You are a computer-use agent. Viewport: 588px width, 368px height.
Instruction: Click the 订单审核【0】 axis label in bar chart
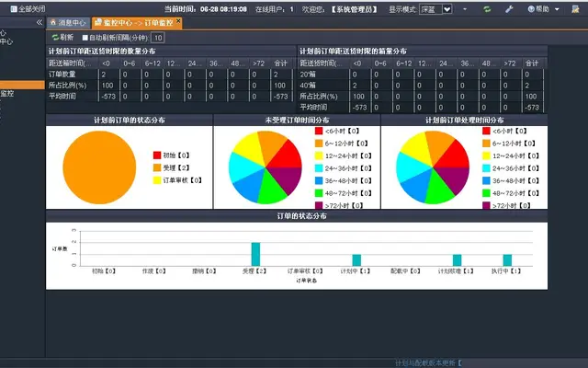pos(305,271)
